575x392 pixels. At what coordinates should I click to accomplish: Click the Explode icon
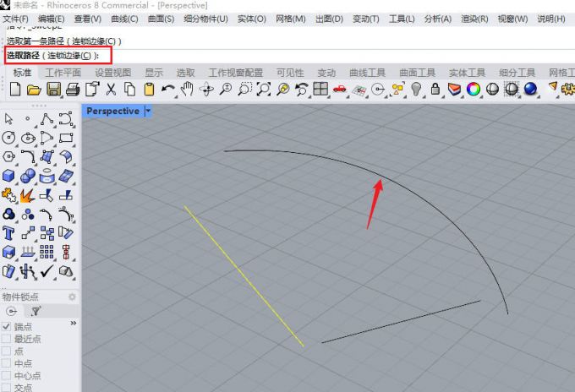[x=28, y=195]
